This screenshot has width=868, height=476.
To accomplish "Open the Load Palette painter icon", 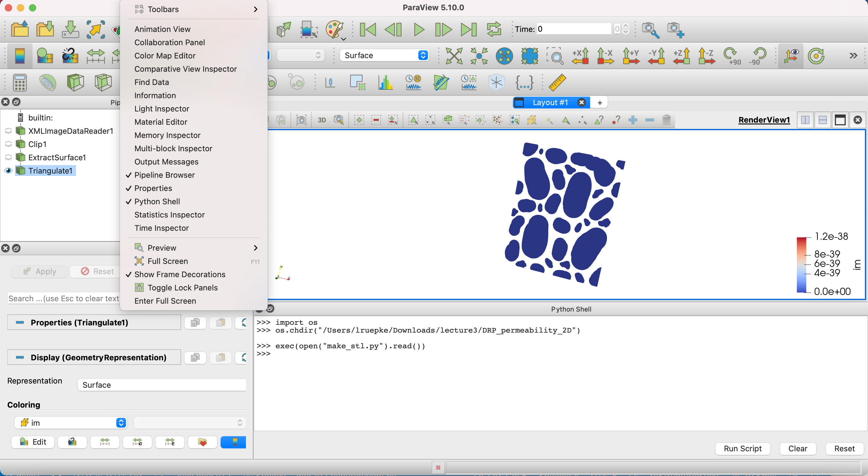I will pyautogui.click(x=335, y=30).
